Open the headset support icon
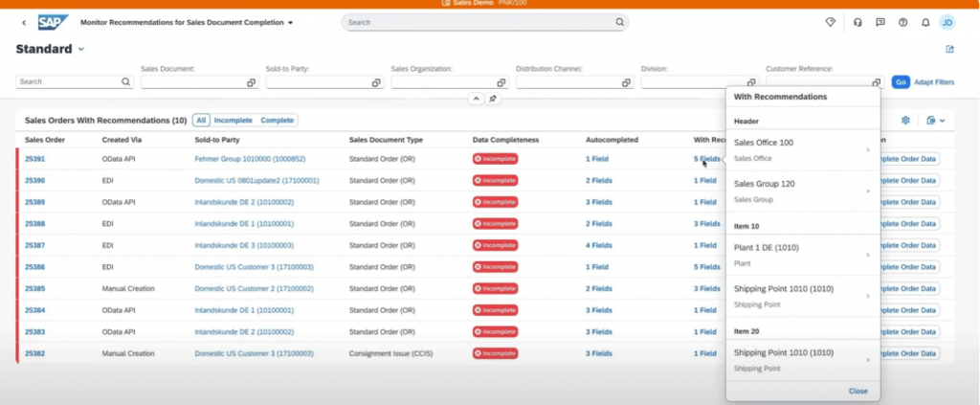 tap(857, 23)
